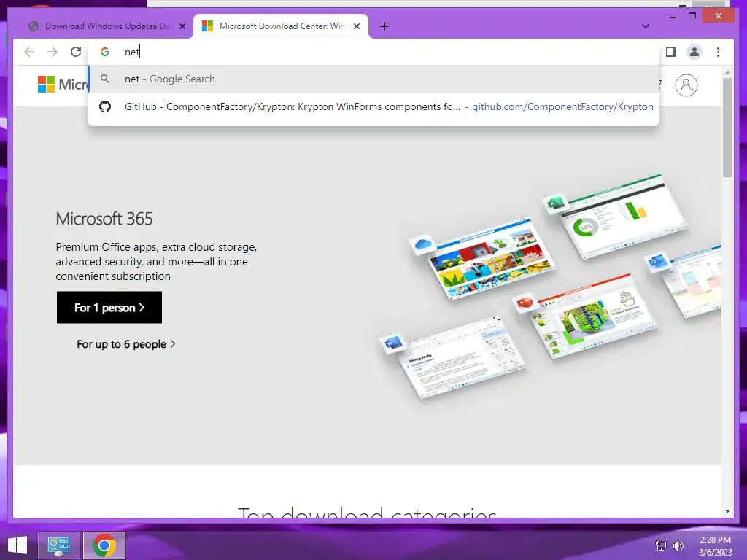The image size is (747, 560).
Task: Click the magnifier icon beside 'net' suggestion
Action: click(x=105, y=79)
